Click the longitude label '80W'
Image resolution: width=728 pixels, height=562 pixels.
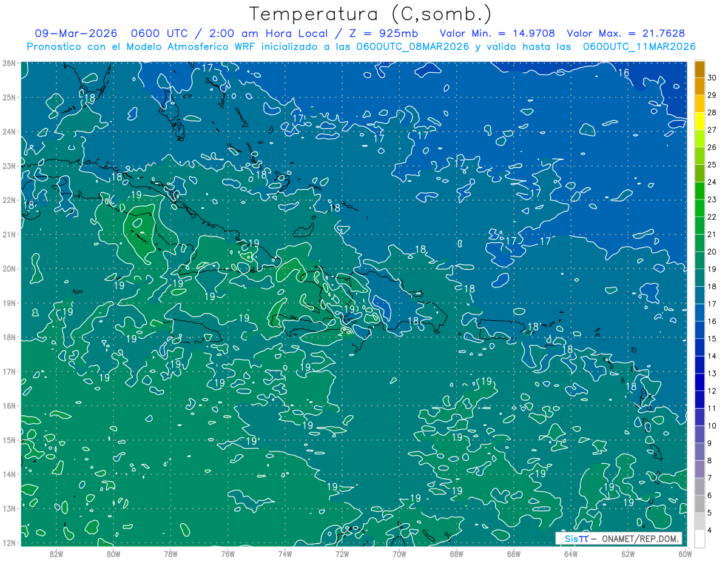click(x=113, y=553)
